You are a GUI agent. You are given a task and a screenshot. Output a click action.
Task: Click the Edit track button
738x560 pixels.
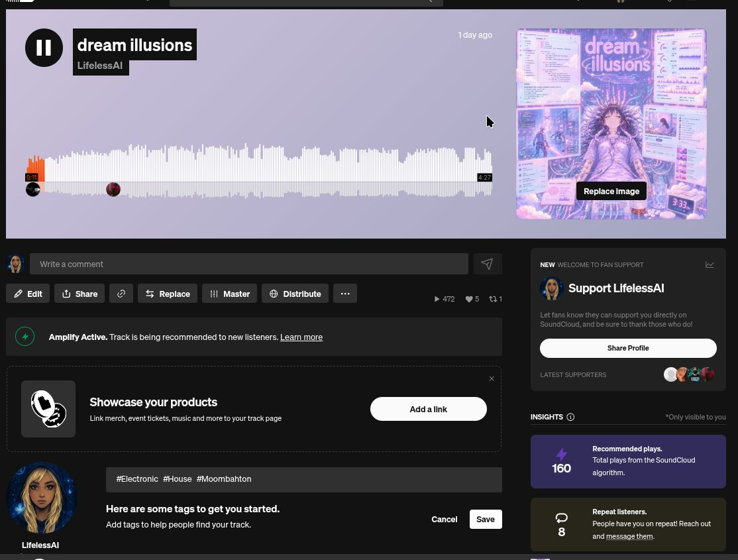[28, 294]
